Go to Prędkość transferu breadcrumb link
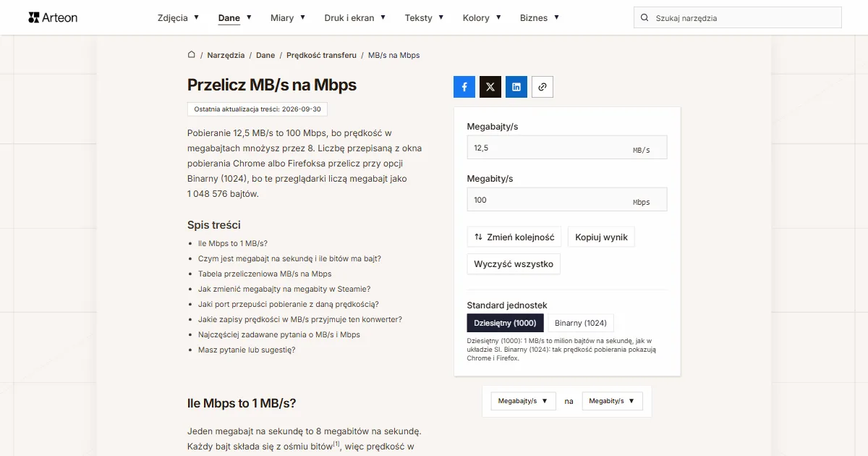This screenshot has width=868, height=456. [x=321, y=55]
